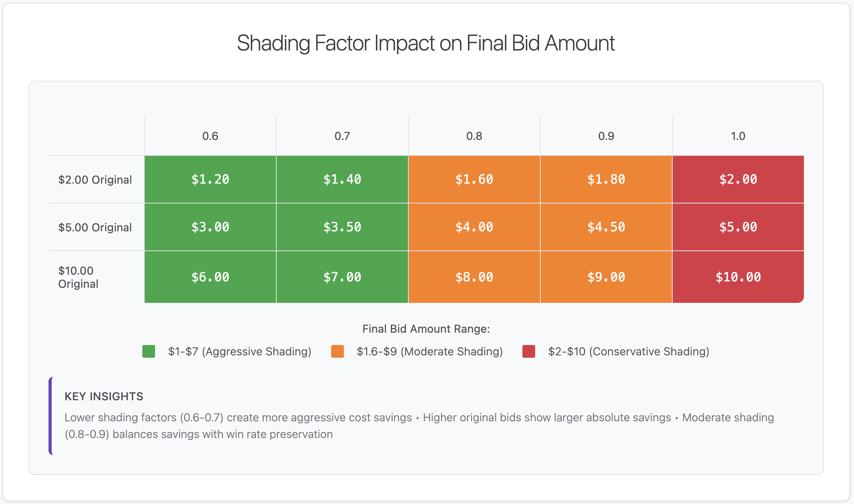Select the $1.40 green cell
This screenshot has height=504, width=854.
coord(342,179)
